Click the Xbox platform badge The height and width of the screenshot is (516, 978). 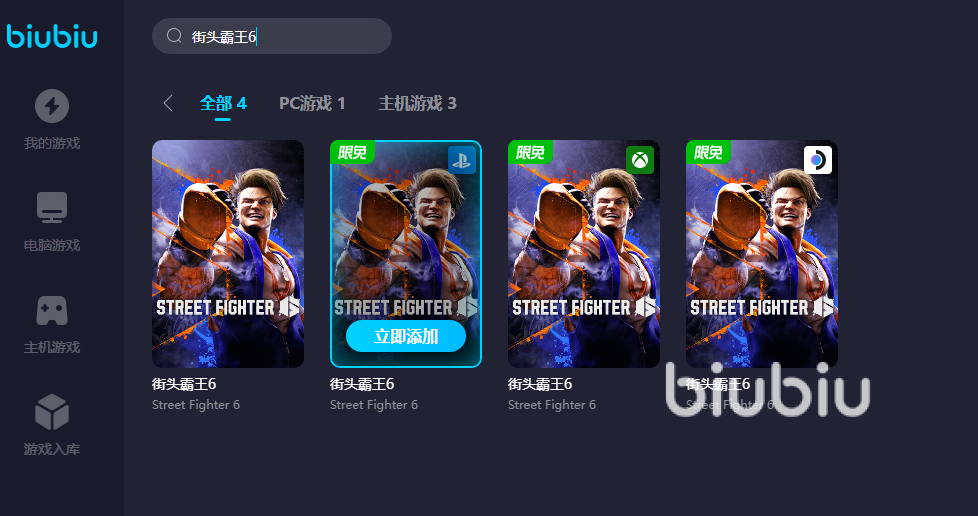pos(640,160)
